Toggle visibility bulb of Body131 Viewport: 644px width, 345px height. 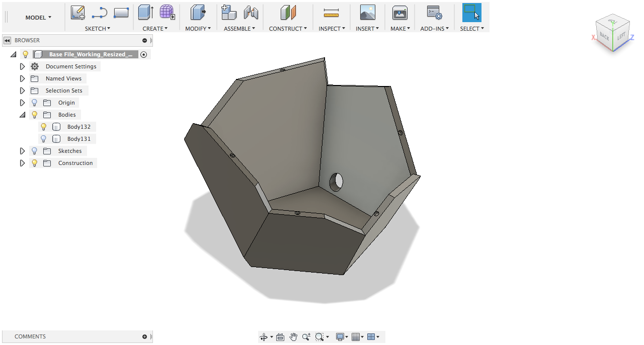(44, 139)
